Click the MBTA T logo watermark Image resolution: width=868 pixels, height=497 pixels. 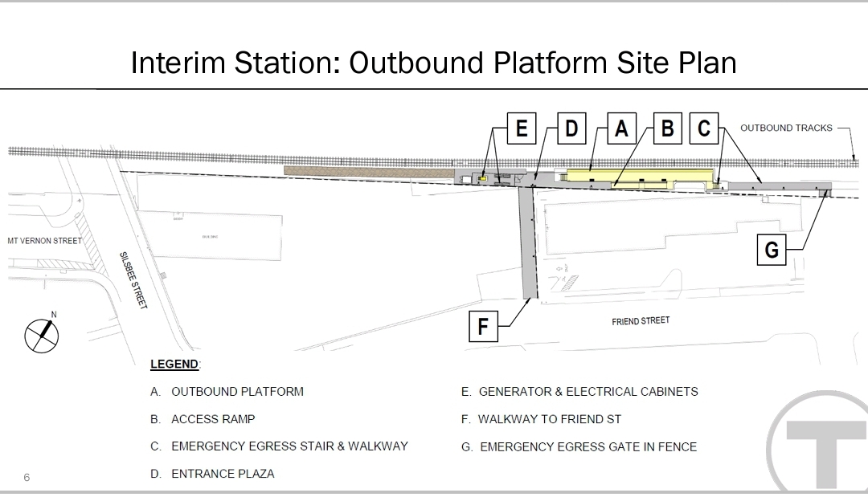pyautogui.click(x=820, y=442)
